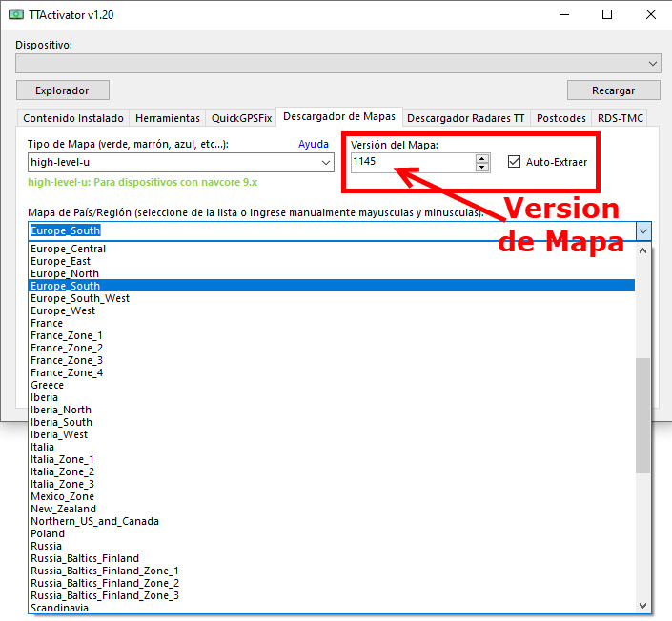Open Descargador Radares TT tab
This screenshot has height=621, width=672.
click(x=466, y=118)
